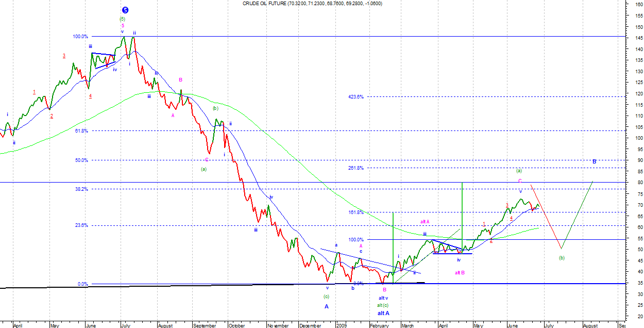644x328 pixels.
Task: Click the CRUDE OIL FUTURE chart title
Action: click(312, 4)
